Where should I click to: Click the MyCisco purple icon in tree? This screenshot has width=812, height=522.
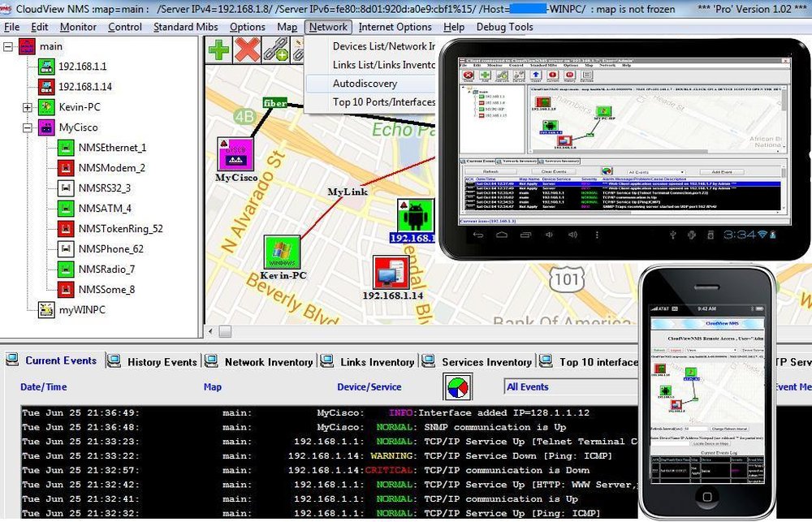[x=46, y=127]
